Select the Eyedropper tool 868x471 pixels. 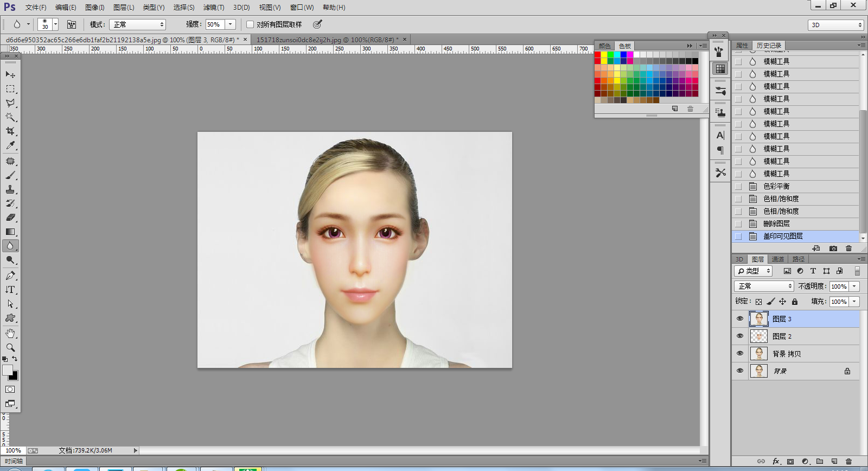[10, 145]
